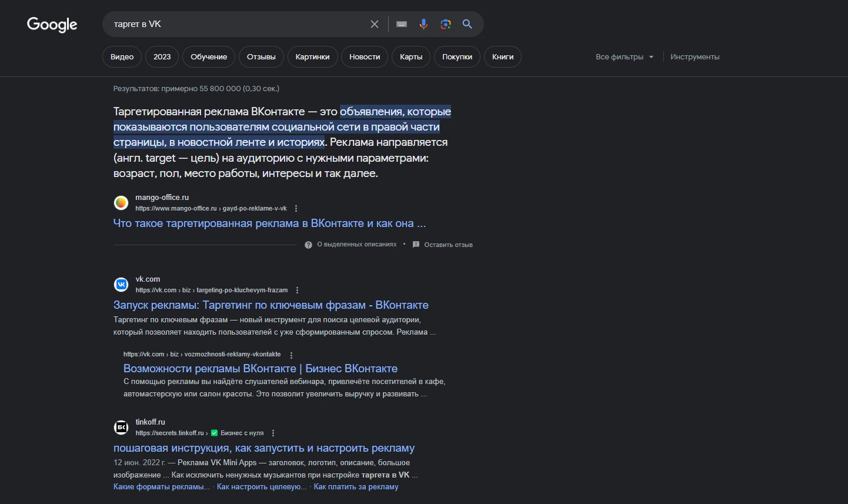The height and width of the screenshot is (504, 848).
Task: Select the Книги filter chip
Action: [503, 57]
